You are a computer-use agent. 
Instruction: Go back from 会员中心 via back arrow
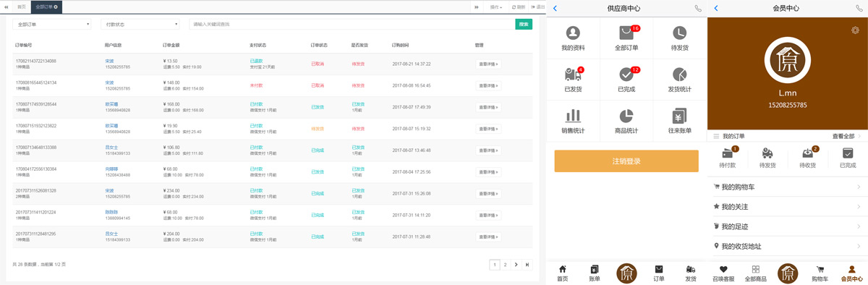click(x=715, y=8)
